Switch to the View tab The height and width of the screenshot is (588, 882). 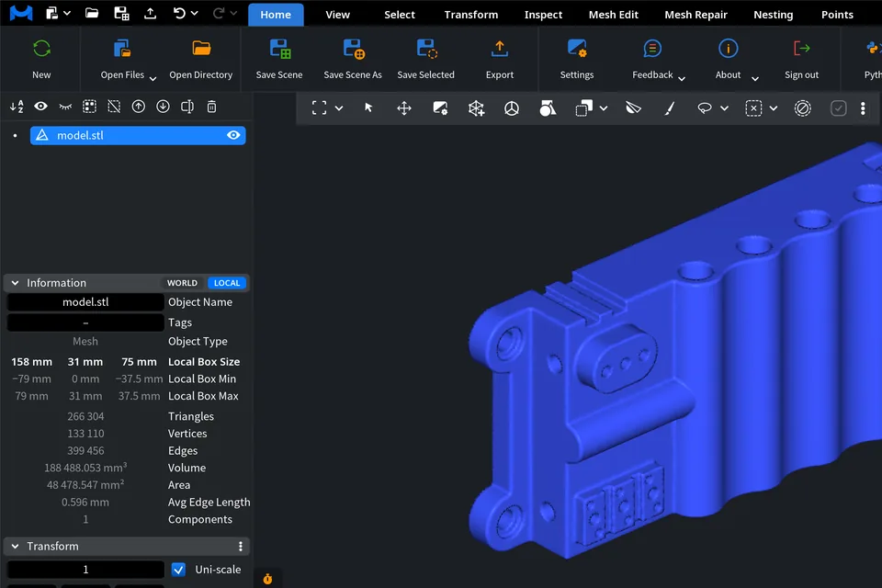337,15
